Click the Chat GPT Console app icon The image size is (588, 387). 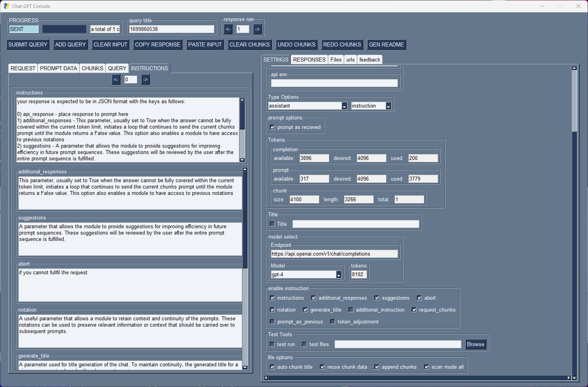pos(6,6)
